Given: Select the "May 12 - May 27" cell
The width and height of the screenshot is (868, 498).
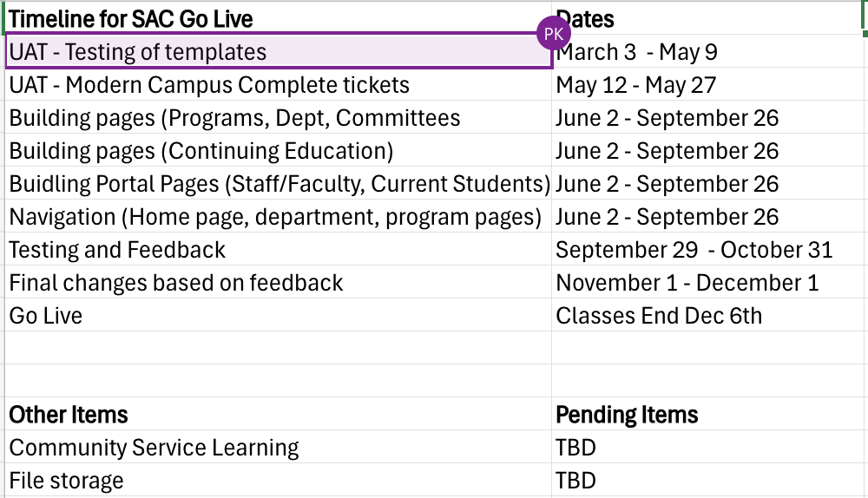Looking at the screenshot, I should point(636,85).
